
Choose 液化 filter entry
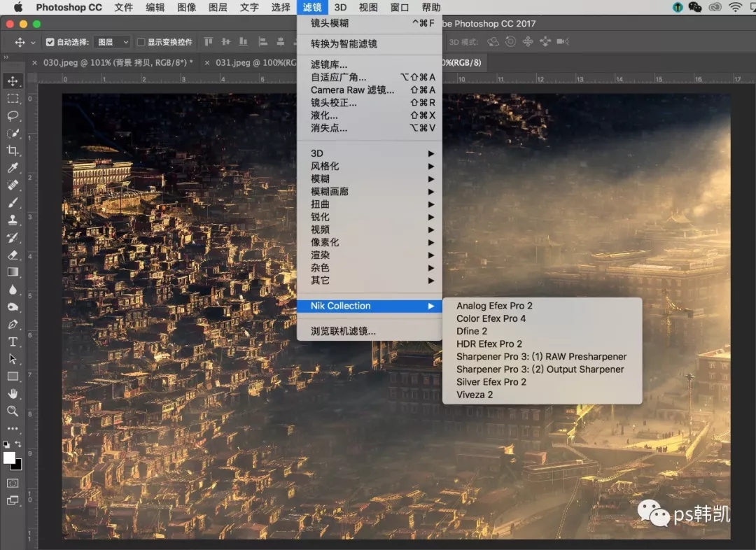click(x=370, y=115)
